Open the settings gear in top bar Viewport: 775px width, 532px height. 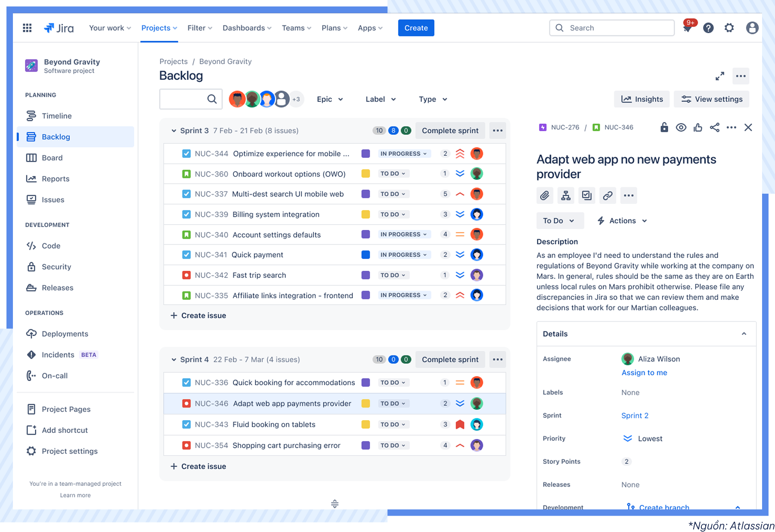coord(729,28)
